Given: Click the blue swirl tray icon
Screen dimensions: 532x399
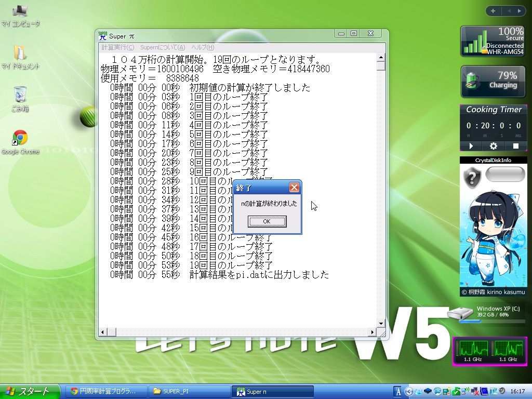Looking at the screenshot, I should click(x=437, y=391).
